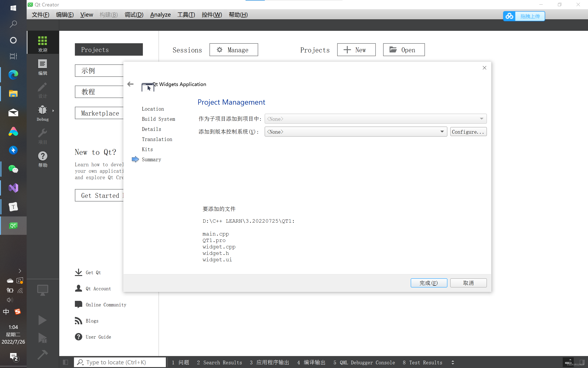Go back with the wizard arrow

130,84
